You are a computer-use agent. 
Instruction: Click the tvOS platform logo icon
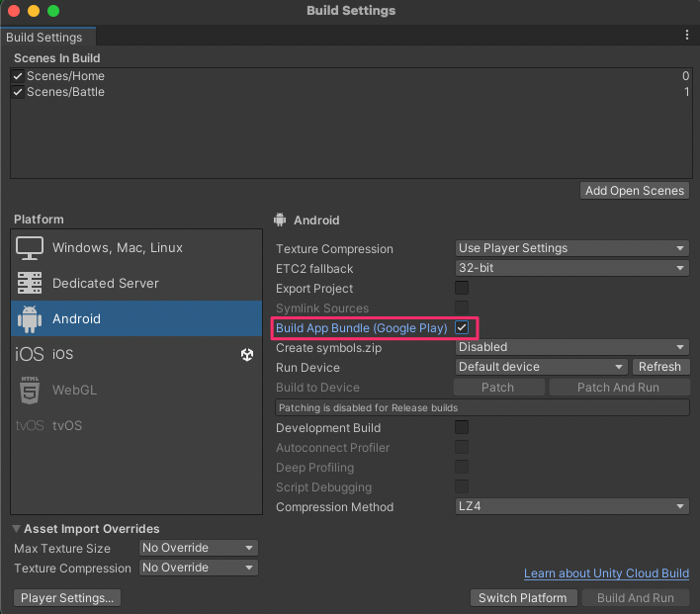pyautogui.click(x=30, y=425)
